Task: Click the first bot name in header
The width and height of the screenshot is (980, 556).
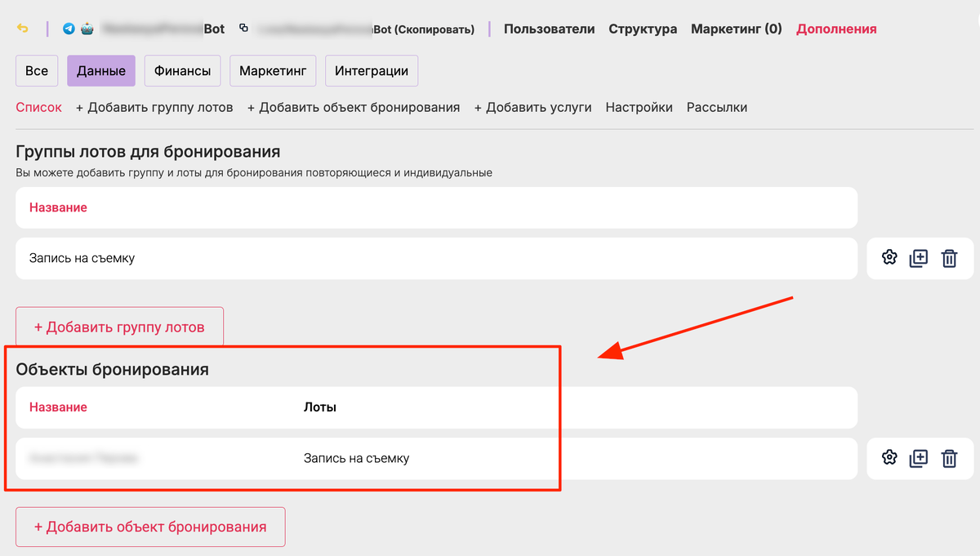Action: coord(163,29)
